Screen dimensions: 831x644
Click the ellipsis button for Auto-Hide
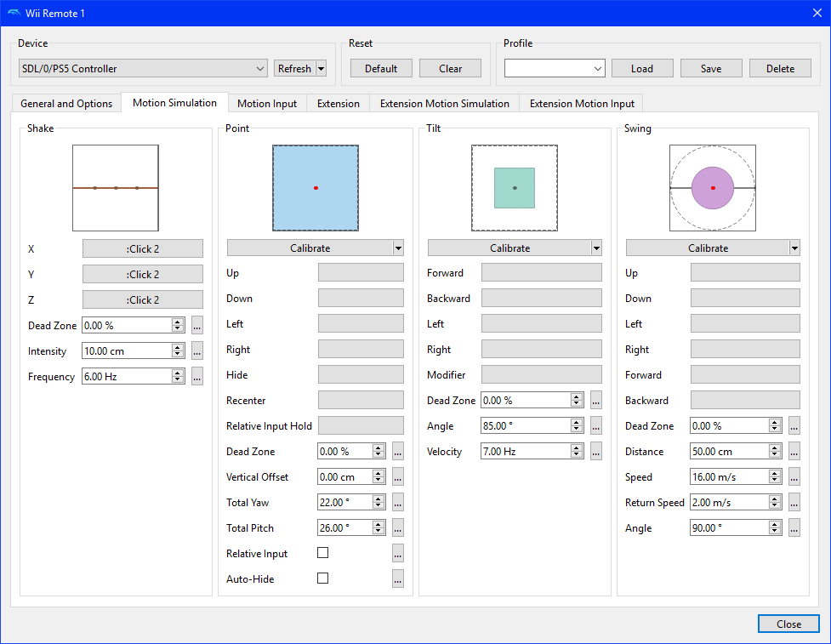397,578
